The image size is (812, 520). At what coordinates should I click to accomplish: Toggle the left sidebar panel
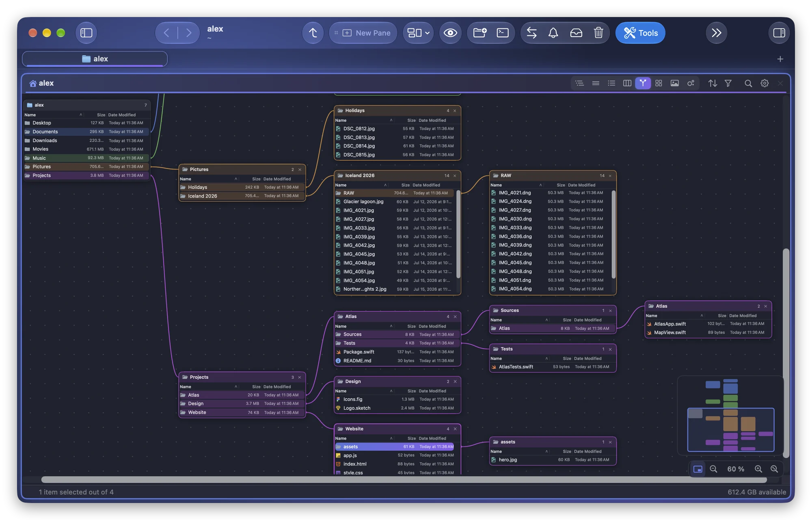pyautogui.click(x=86, y=33)
